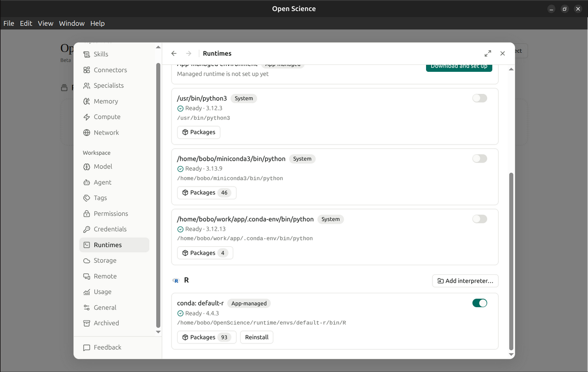
Task: Open the Model workspace settings
Action: coord(114,167)
